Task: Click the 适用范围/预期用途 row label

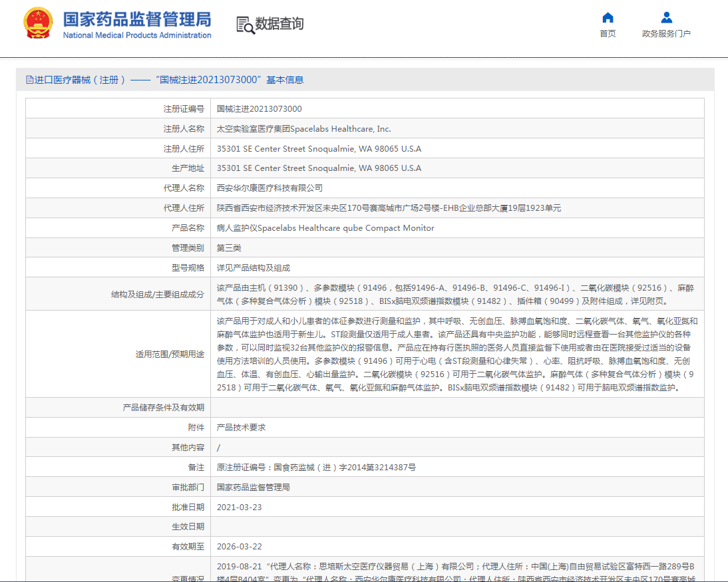Action: 170,354
